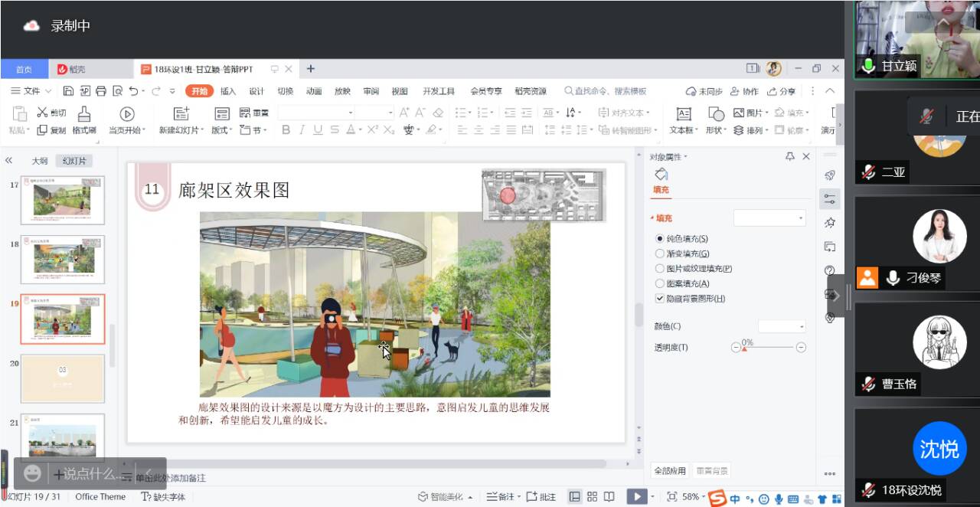Select slide 18 thumbnail in slide panel
Screen dimensions: 980x507
click(x=63, y=260)
